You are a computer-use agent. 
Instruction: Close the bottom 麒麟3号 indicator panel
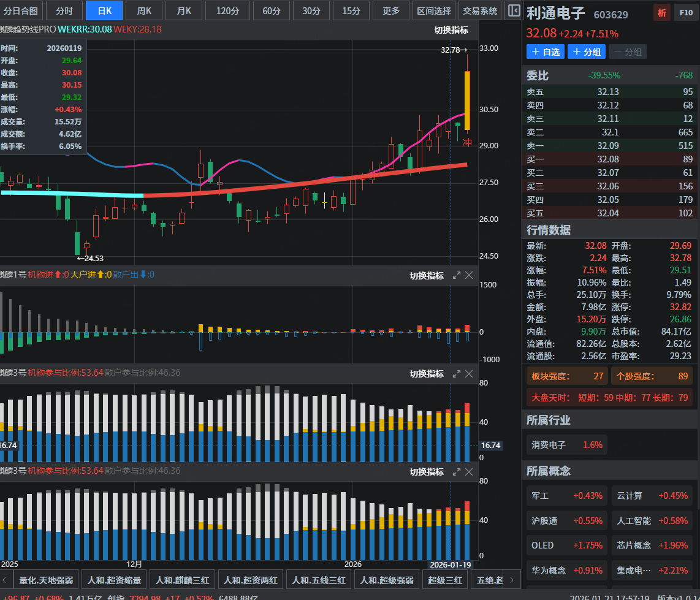coord(469,472)
